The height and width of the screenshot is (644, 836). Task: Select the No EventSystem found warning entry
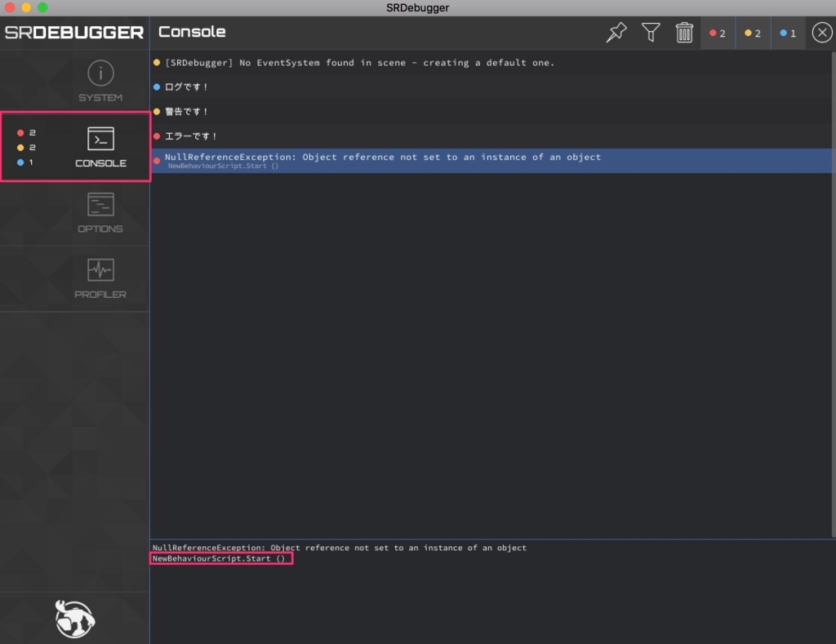[491, 62]
